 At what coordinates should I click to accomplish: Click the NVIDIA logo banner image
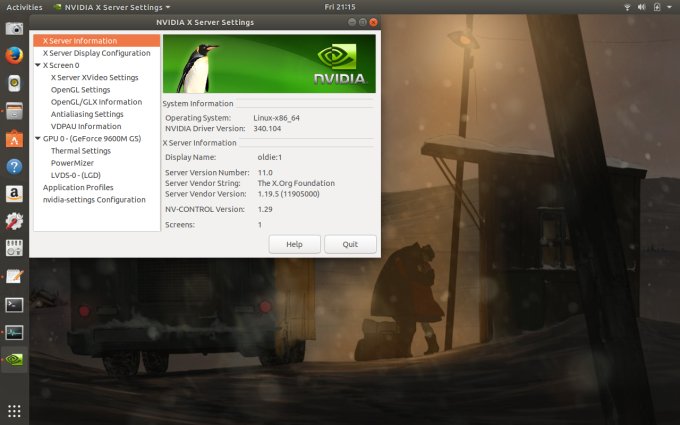click(269, 64)
